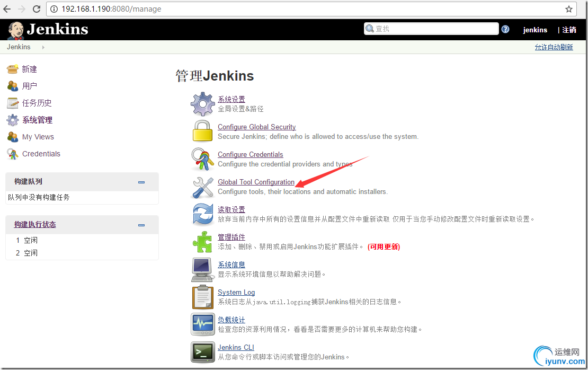Go back with the browser back arrow
The width and height of the screenshot is (588, 370).
pos(7,8)
